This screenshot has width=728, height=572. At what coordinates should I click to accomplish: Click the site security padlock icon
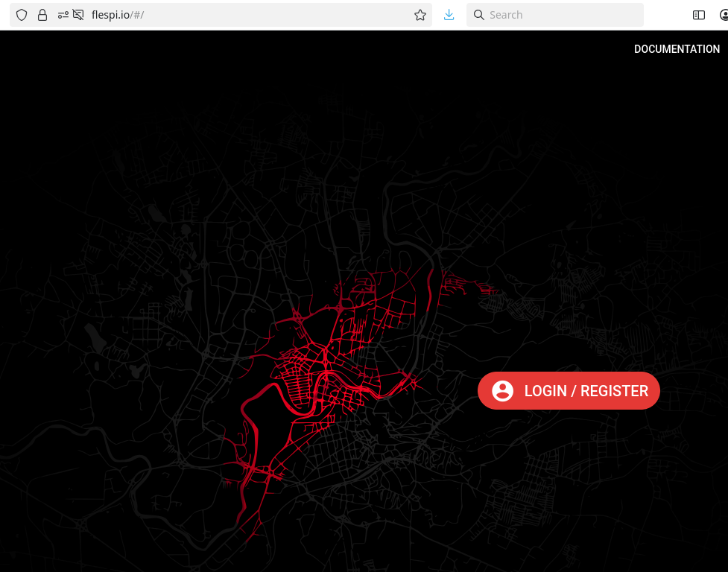tap(42, 15)
